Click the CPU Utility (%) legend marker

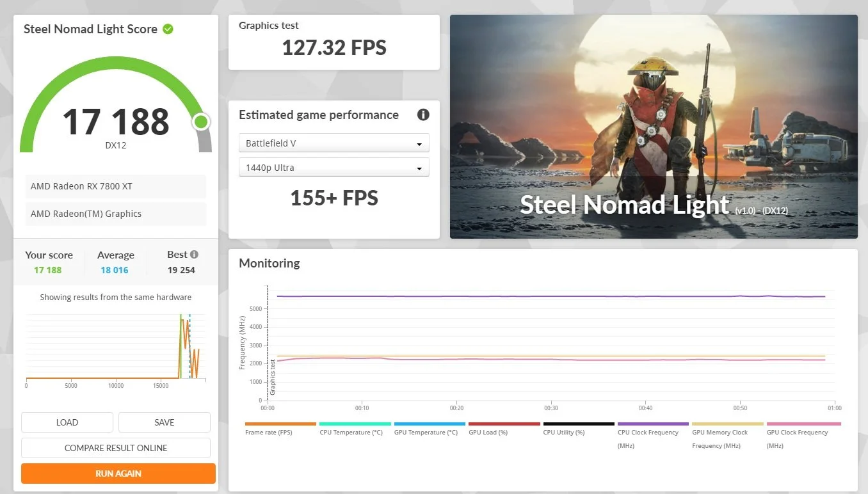point(578,423)
